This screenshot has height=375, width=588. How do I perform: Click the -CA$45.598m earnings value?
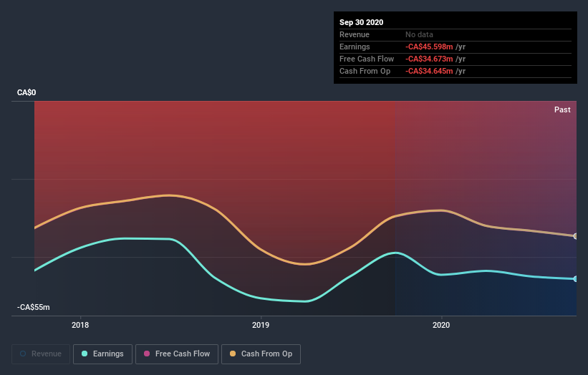[x=429, y=47]
